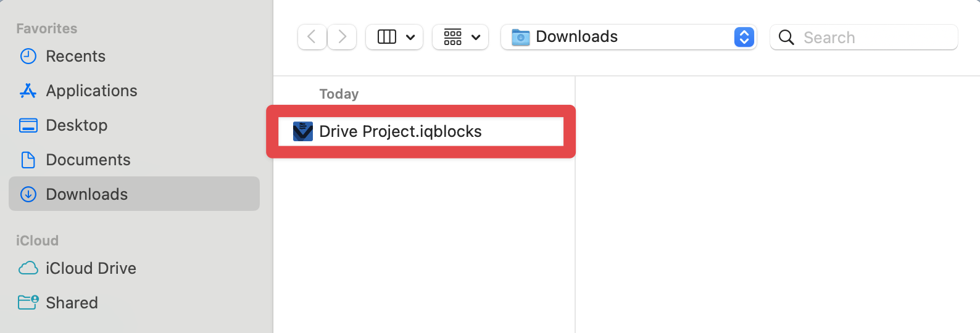
Task: Click the Recents clock icon in sidebar
Action: [28, 56]
